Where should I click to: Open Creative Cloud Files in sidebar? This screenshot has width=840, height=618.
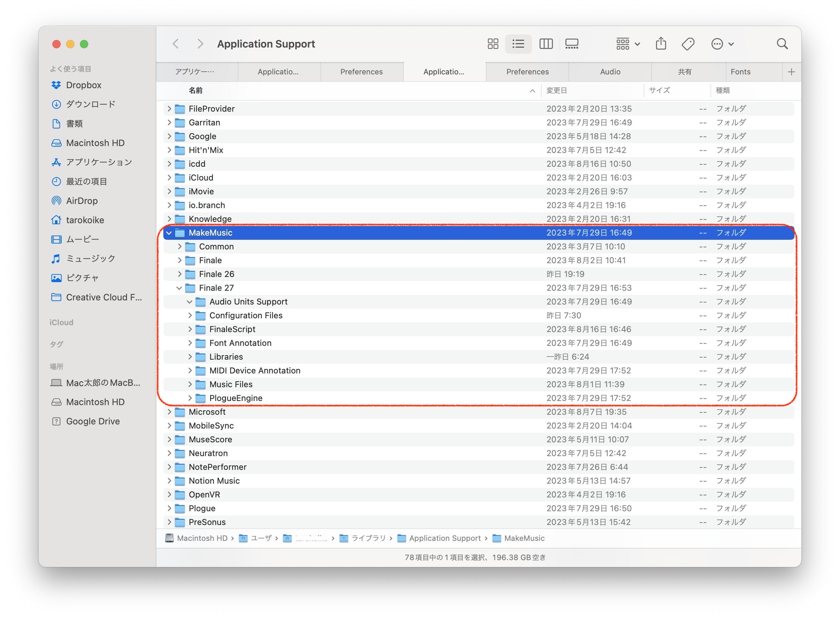pyautogui.click(x=104, y=297)
